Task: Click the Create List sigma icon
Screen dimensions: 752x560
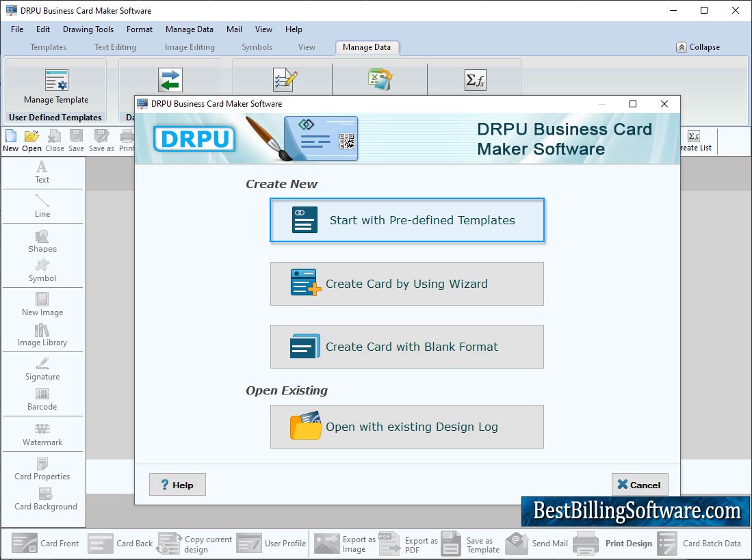Action: 693,136
